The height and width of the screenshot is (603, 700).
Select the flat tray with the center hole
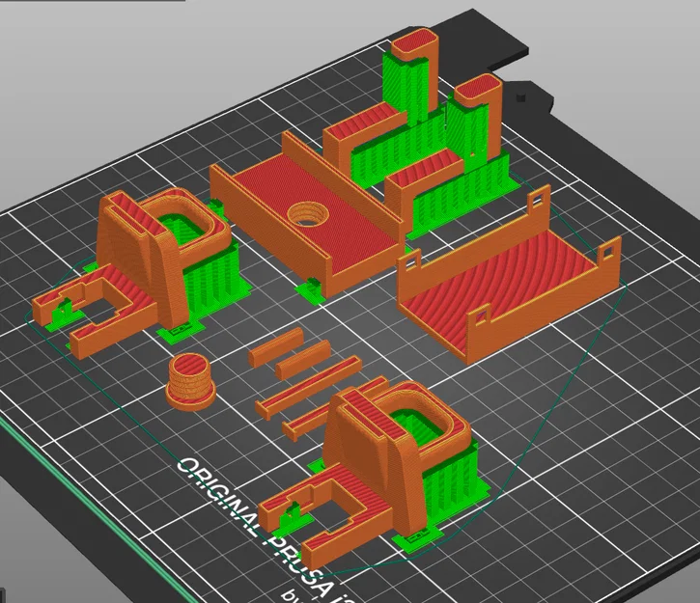point(308,213)
